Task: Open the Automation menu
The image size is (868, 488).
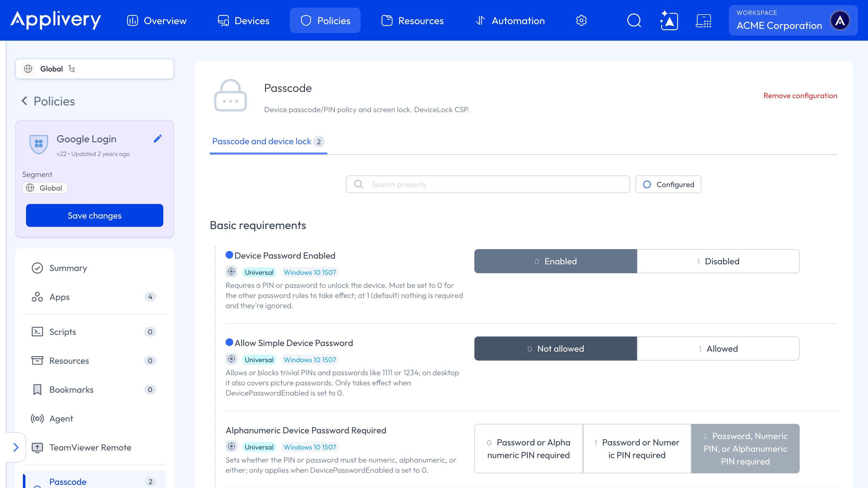Action: click(x=510, y=21)
